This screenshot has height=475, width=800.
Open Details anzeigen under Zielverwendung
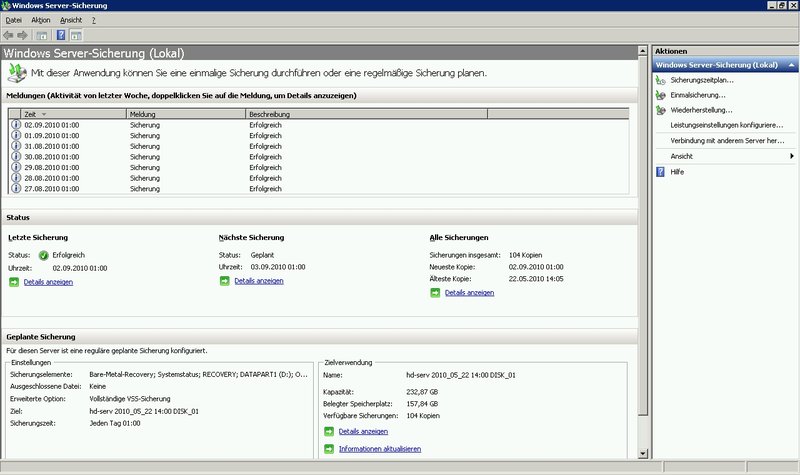click(363, 432)
